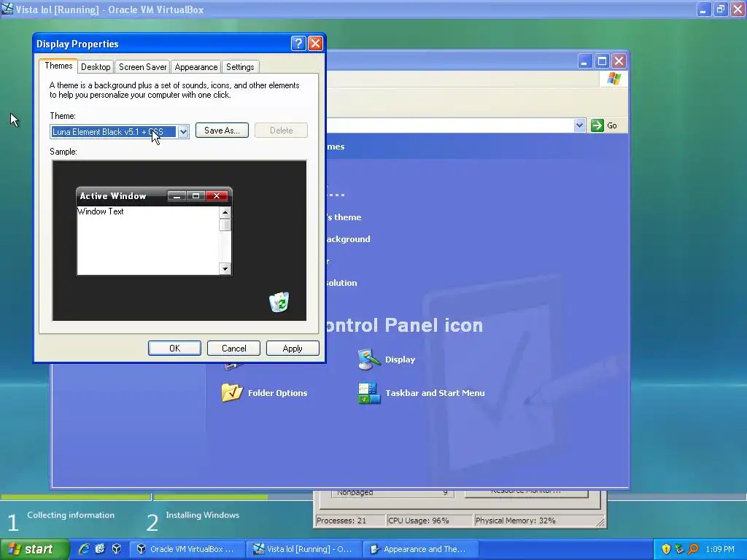
Task: Click the Control Panel address input field
Action: point(450,125)
